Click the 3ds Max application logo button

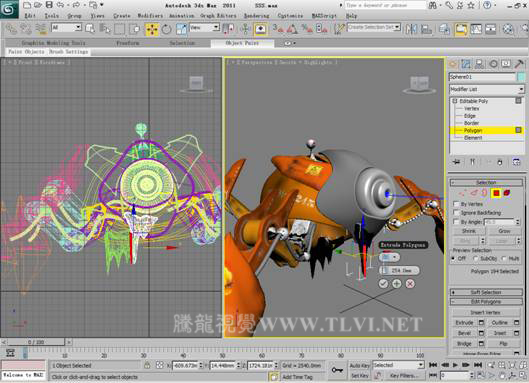point(9,9)
